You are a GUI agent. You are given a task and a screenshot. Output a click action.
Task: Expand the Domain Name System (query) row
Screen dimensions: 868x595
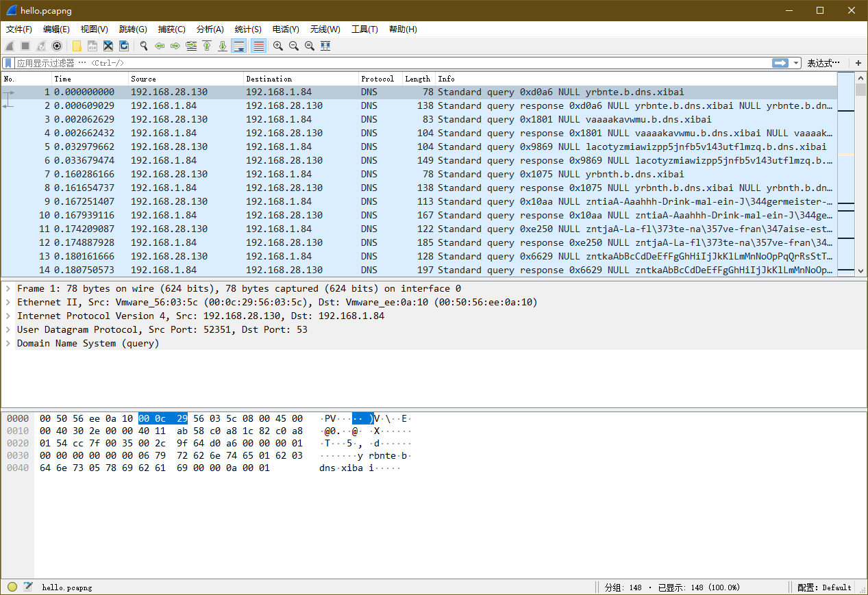click(8, 343)
